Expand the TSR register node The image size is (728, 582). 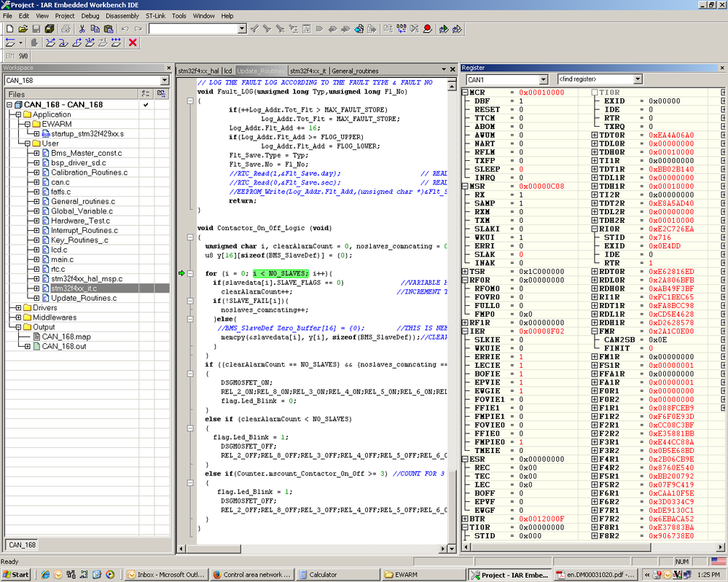pos(465,272)
